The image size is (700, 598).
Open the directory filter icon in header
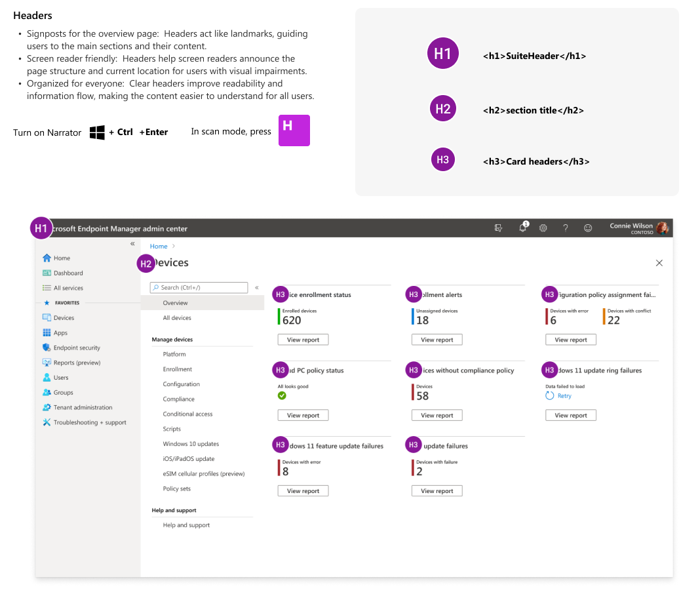pyautogui.click(x=498, y=228)
